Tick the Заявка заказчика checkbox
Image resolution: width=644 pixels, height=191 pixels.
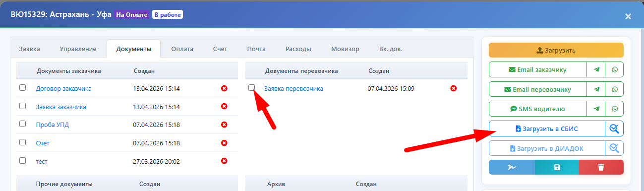point(22,106)
